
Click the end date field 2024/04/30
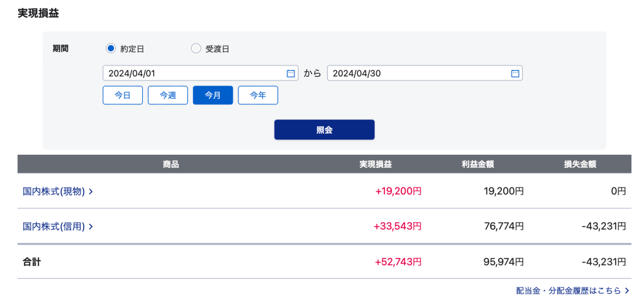click(418, 74)
